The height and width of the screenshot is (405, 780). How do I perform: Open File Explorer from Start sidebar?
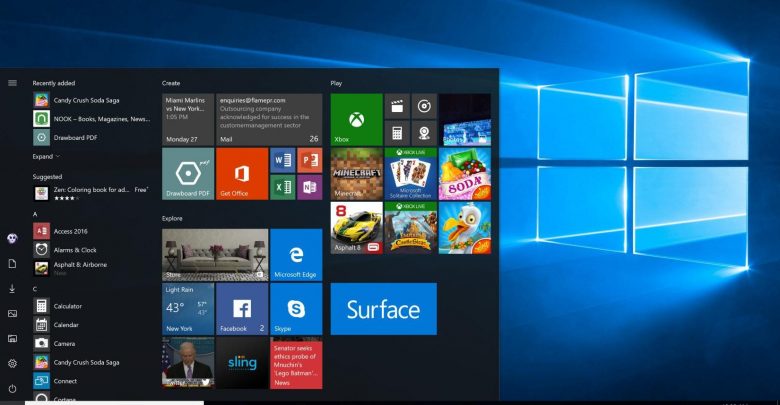tap(12, 338)
